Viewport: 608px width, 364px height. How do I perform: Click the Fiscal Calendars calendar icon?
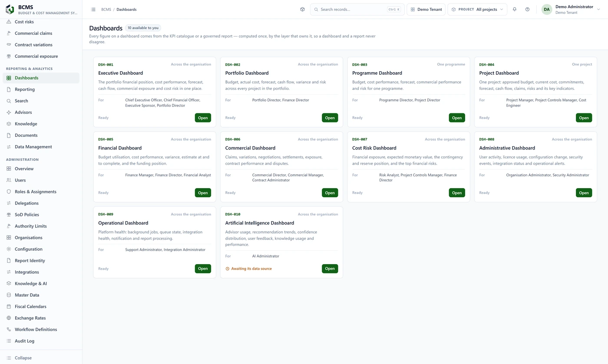(x=9, y=306)
